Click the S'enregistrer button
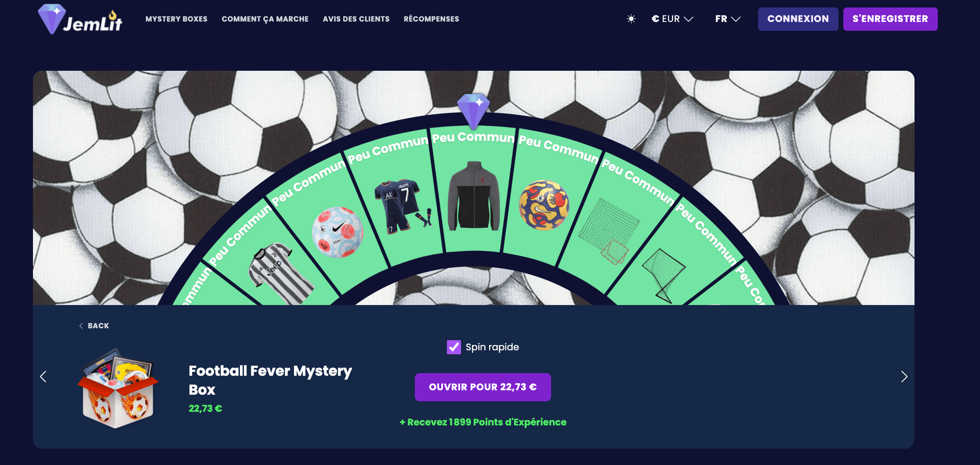This screenshot has height=465, width=980. tap(890, 19)
